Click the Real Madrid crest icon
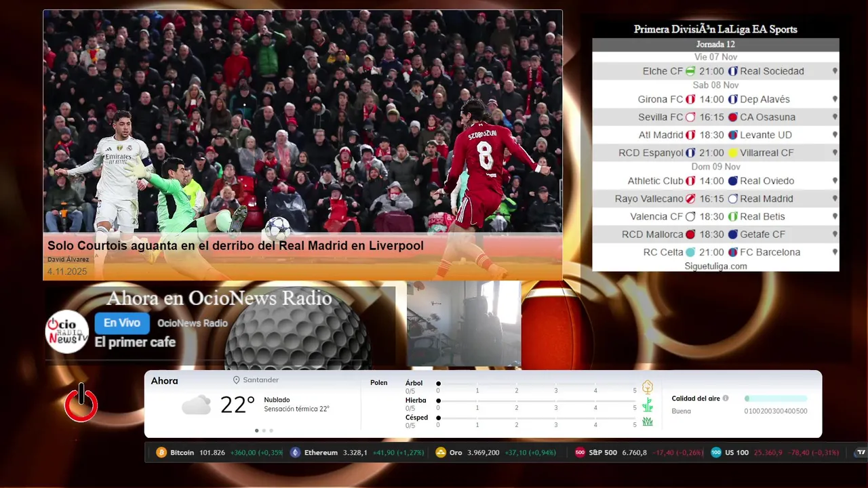Screen dimensions: 868x488 [733, 199]
